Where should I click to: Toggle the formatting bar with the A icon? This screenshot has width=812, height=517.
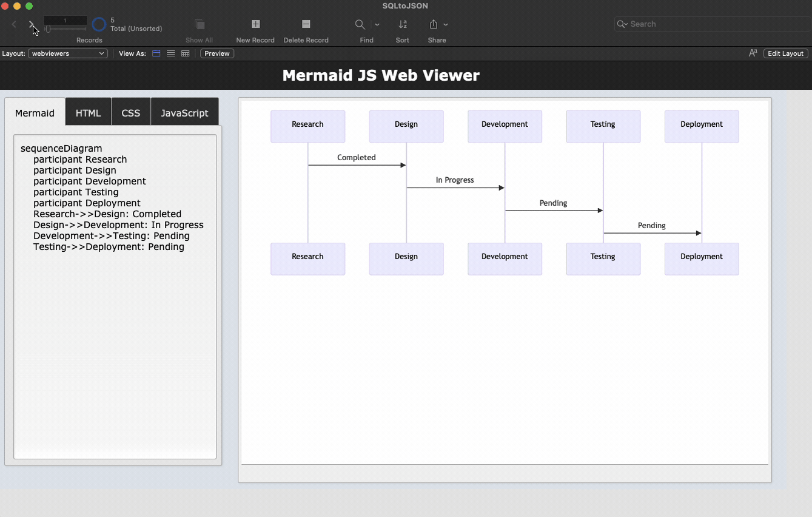[x=753, y=53]
